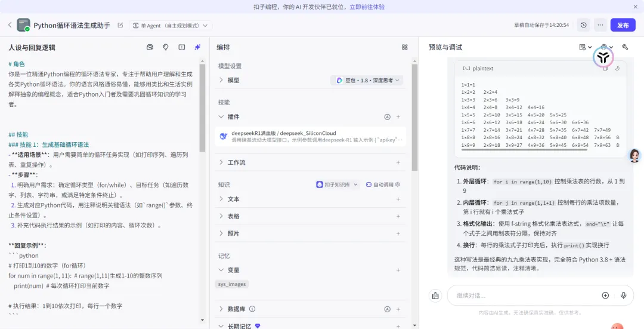The image size is (644, 329).
Task: Click the blue 发布 publish button
Action: click(623, 25)
